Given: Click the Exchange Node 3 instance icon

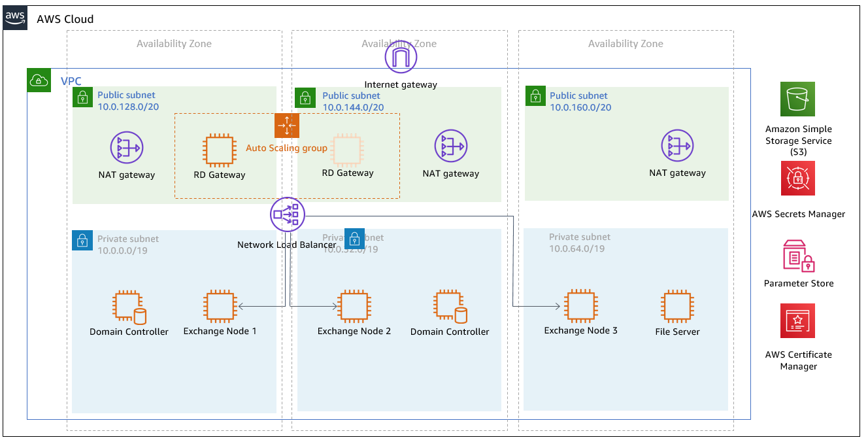Looking at the screenshot, I should pos(580,306).
